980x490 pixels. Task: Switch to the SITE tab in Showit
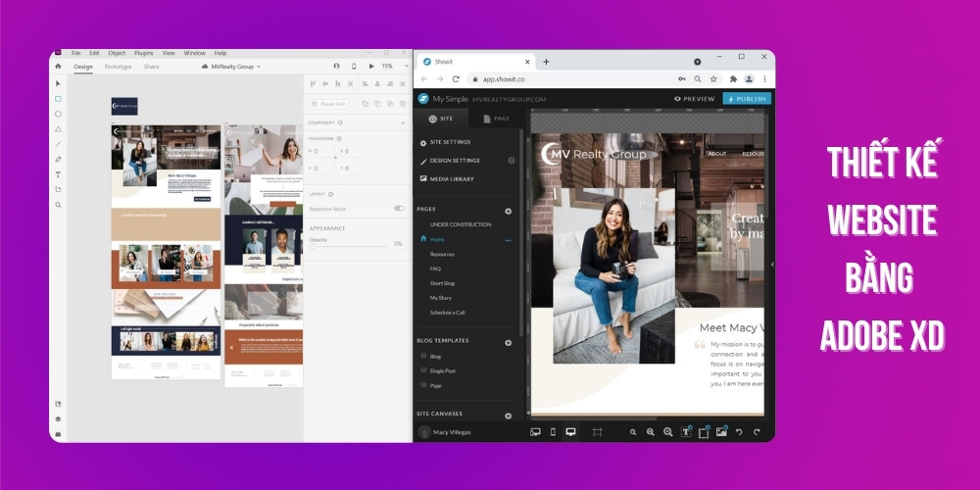(x=441, y=119)
